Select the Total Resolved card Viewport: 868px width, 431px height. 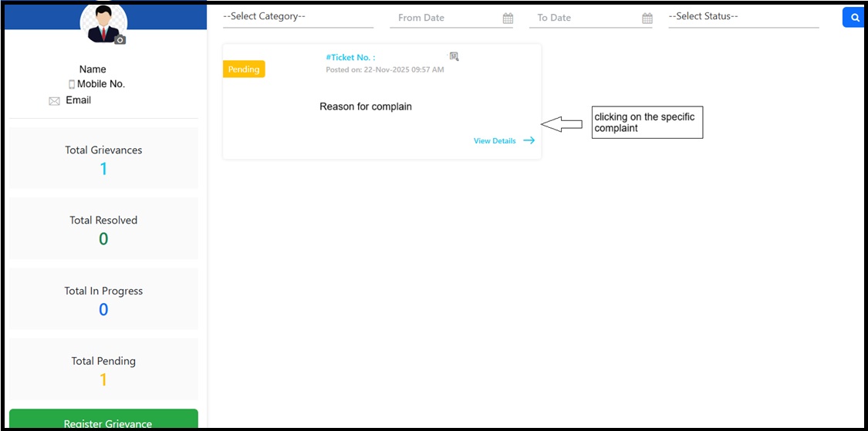click(103, 228)
